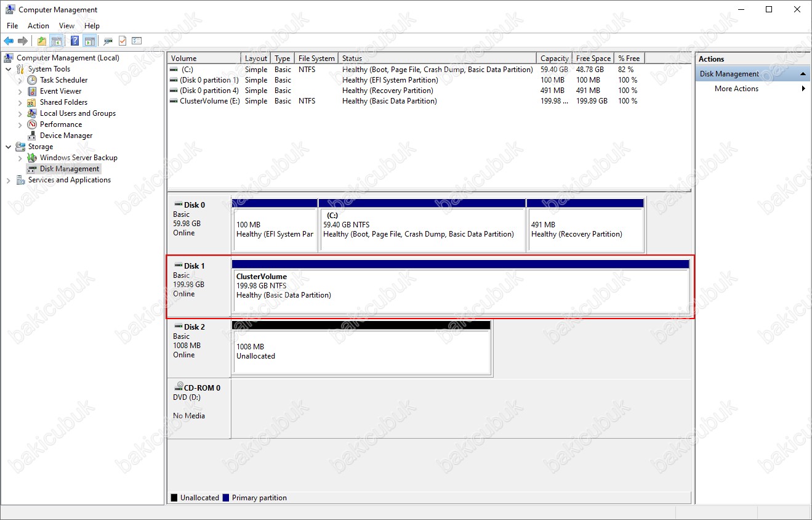Select Computer Management (Local) root node
812x520 pixels.
click(x=68, y=58)
